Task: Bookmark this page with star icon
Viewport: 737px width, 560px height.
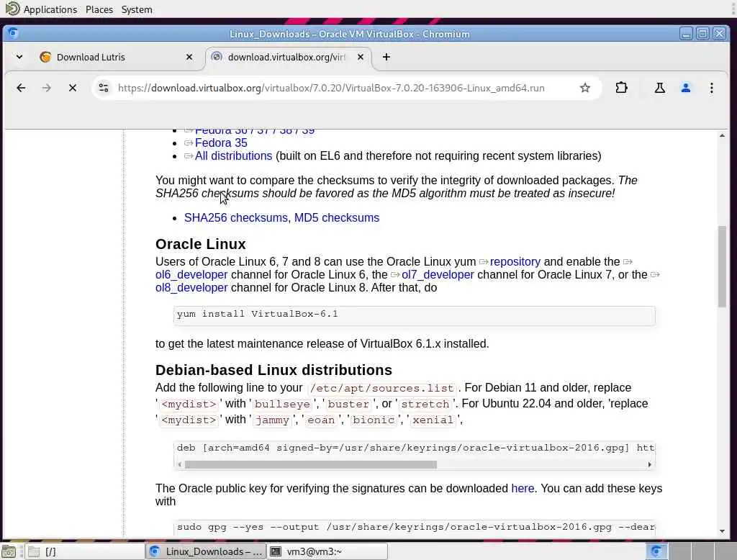Action: [584, 88]
